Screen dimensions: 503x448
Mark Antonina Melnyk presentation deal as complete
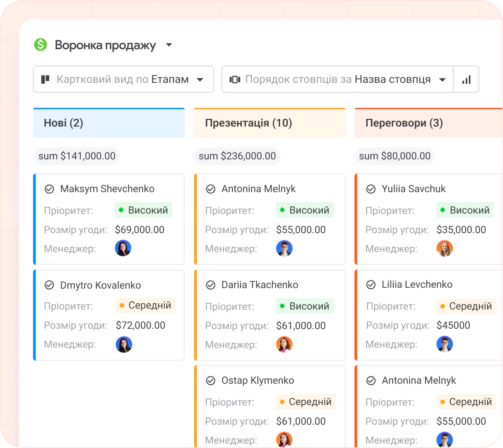click(x=210, y=189)
